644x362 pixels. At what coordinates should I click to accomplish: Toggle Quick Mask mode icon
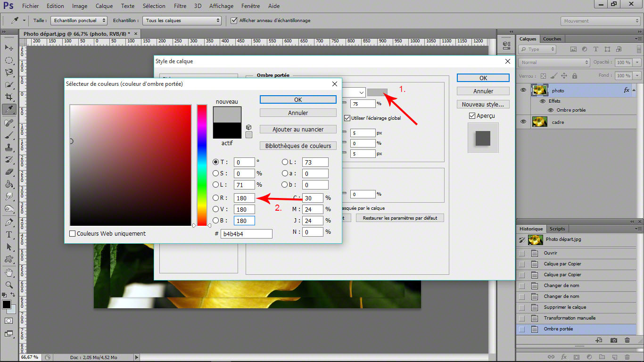[9, 321]
